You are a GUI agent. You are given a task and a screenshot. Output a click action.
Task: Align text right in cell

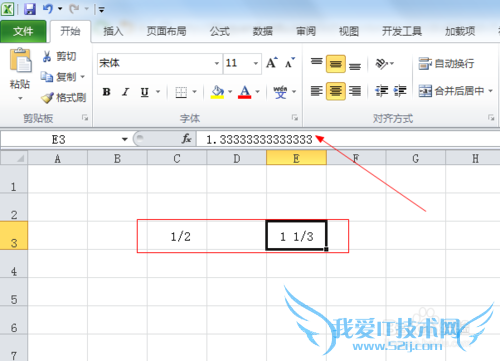click(x=355, y=91)
